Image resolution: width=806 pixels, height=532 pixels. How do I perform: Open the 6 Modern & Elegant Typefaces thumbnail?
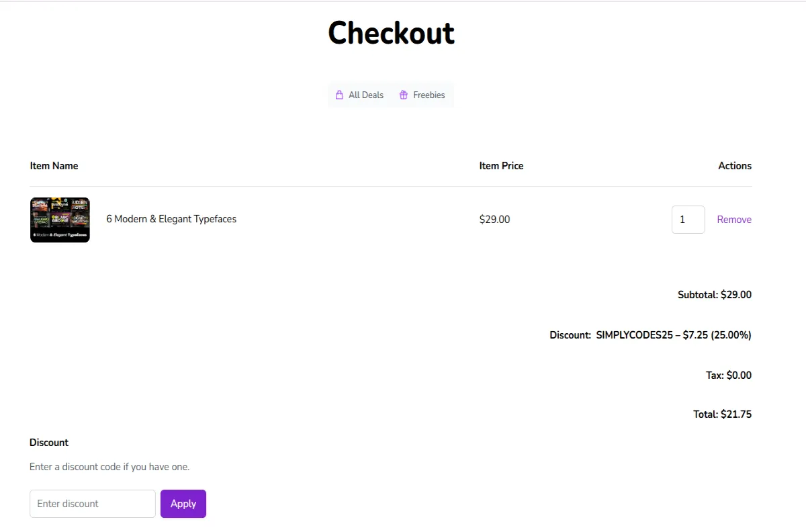pyautogui.click(x=60, y=220)
